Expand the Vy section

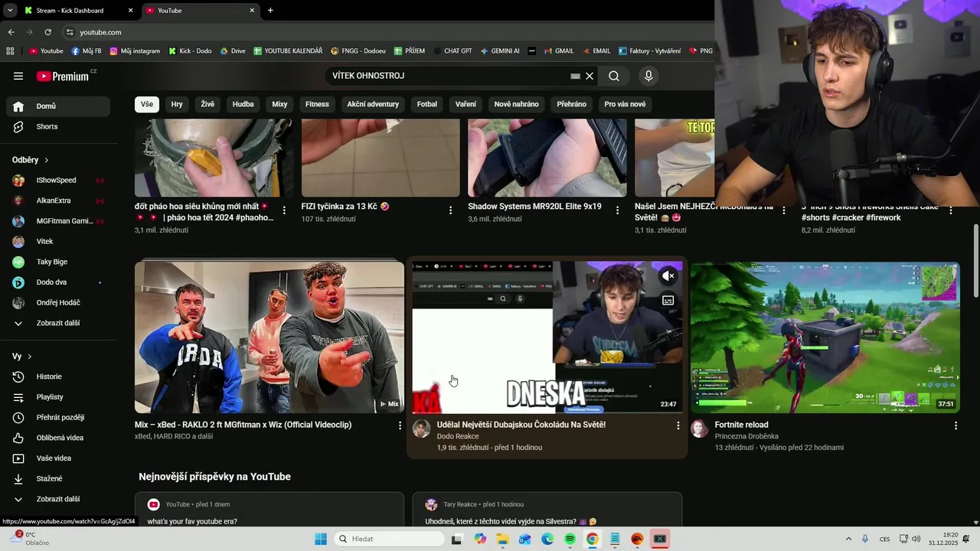(x=22, y=357)
